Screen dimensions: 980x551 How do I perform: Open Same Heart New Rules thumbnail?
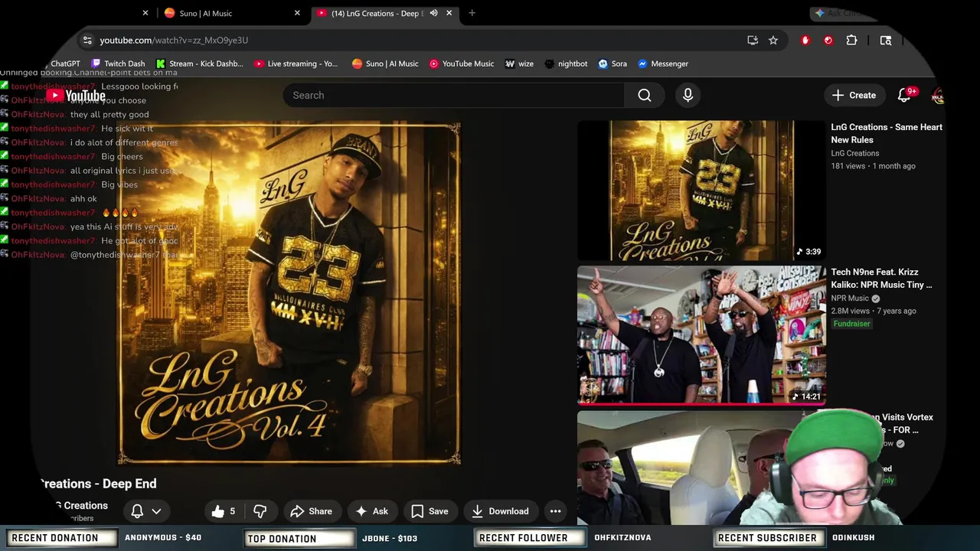(701, 191)
